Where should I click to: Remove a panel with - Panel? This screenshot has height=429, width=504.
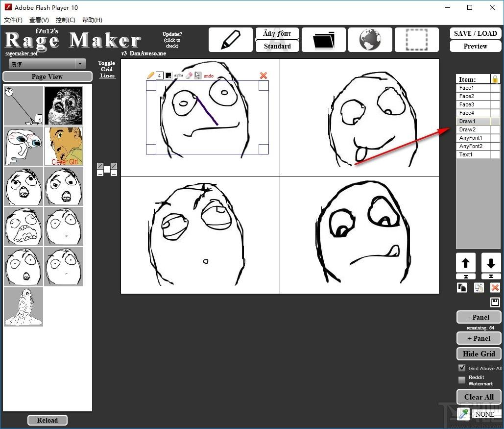[479, 317]
